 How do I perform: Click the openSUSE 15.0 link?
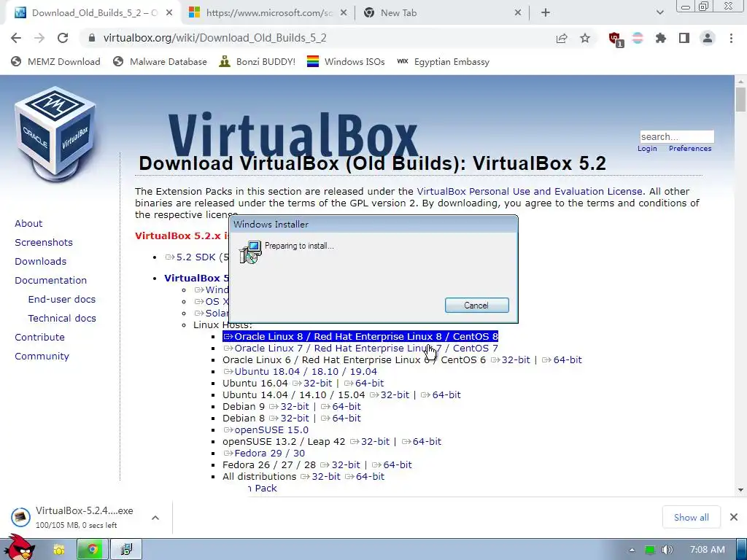click(266, 430)
